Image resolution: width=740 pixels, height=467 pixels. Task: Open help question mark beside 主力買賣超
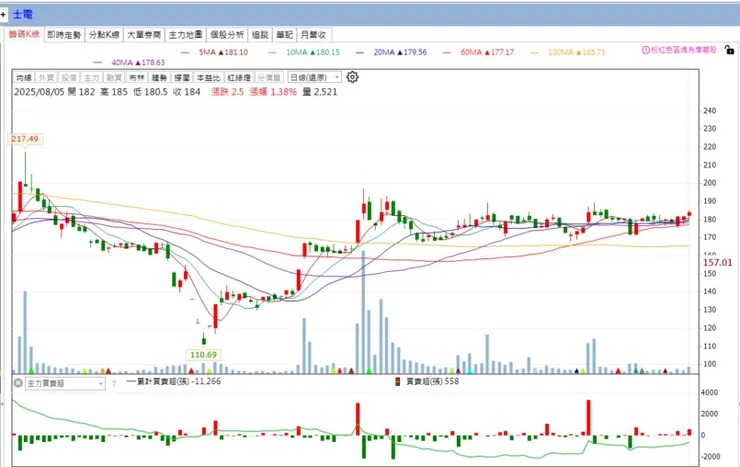tap(114, 384)
